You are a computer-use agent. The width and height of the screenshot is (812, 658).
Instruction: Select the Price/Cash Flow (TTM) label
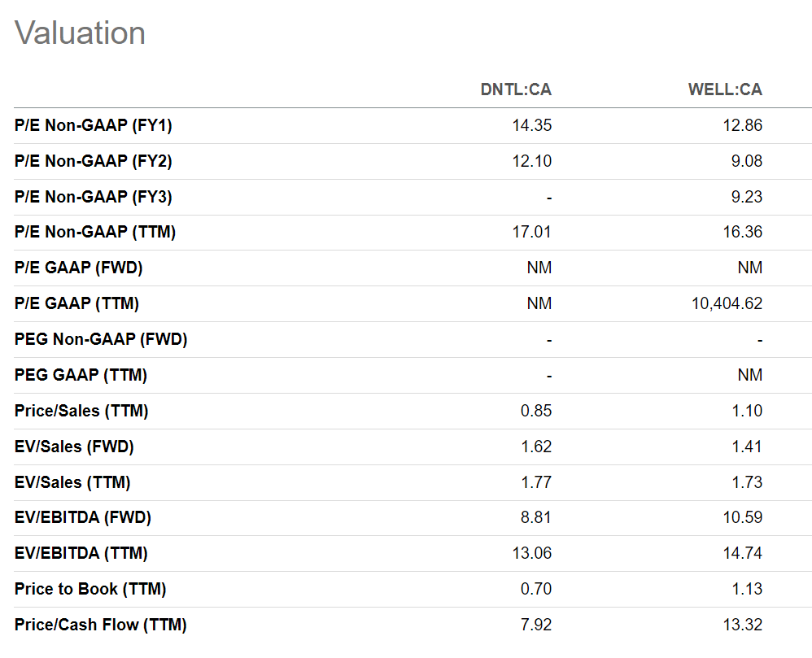click(x=101, y=625)
